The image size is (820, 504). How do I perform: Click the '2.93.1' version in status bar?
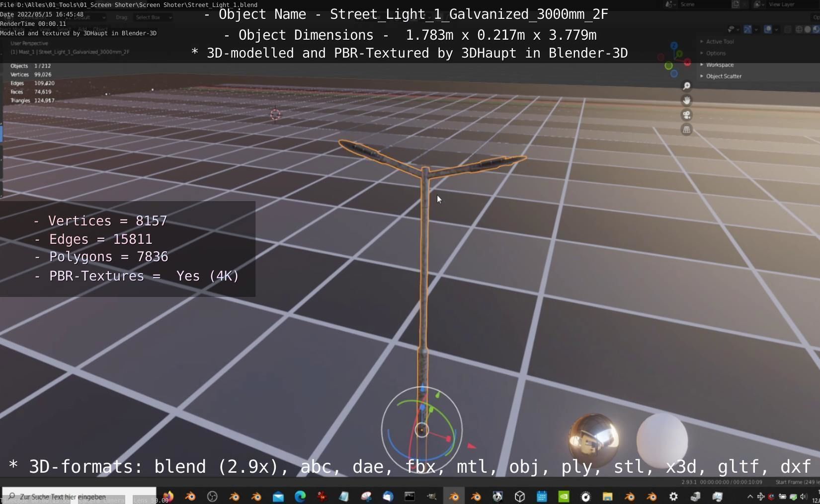[x=689, y=482]
